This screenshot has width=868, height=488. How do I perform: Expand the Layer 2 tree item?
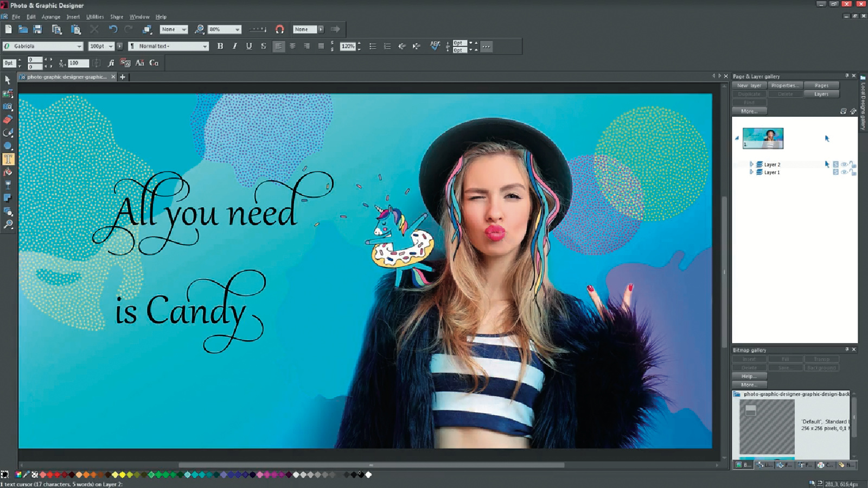(751, 164)
